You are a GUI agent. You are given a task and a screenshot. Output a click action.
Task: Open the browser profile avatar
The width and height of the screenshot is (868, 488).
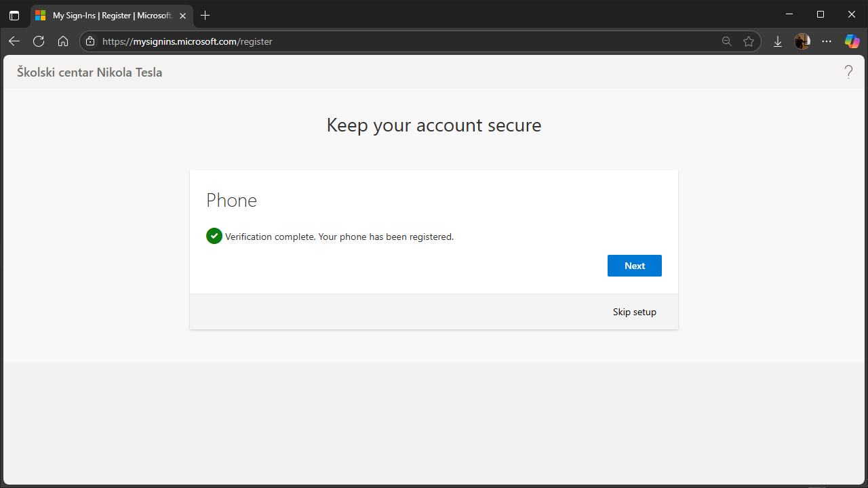point(802,41)
